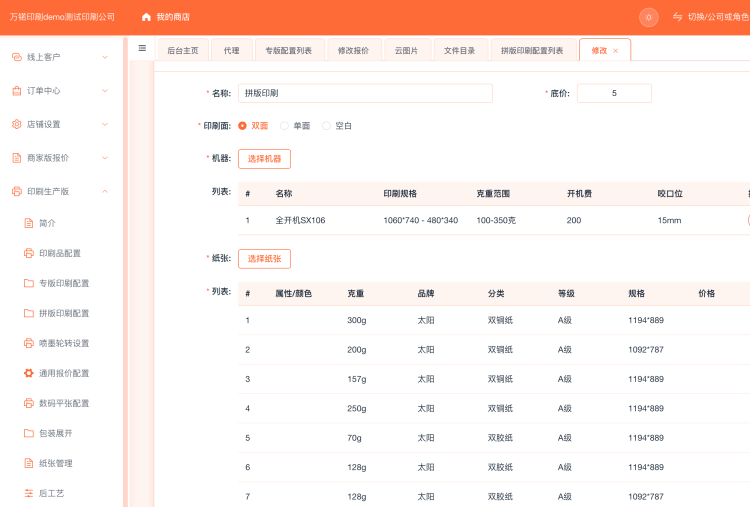Viewport: 750px width, 507px height.
Task: Click the 1060*740 - 480*340 print spec cell
Action: [x=420, y=220]
